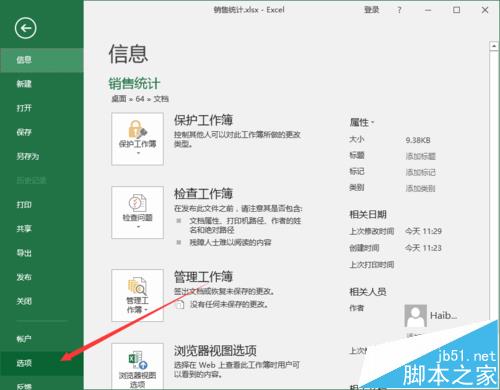Click the back arrow to return to workbook
500x390 pixels.
pyautogui.click(x=25, y=28)
